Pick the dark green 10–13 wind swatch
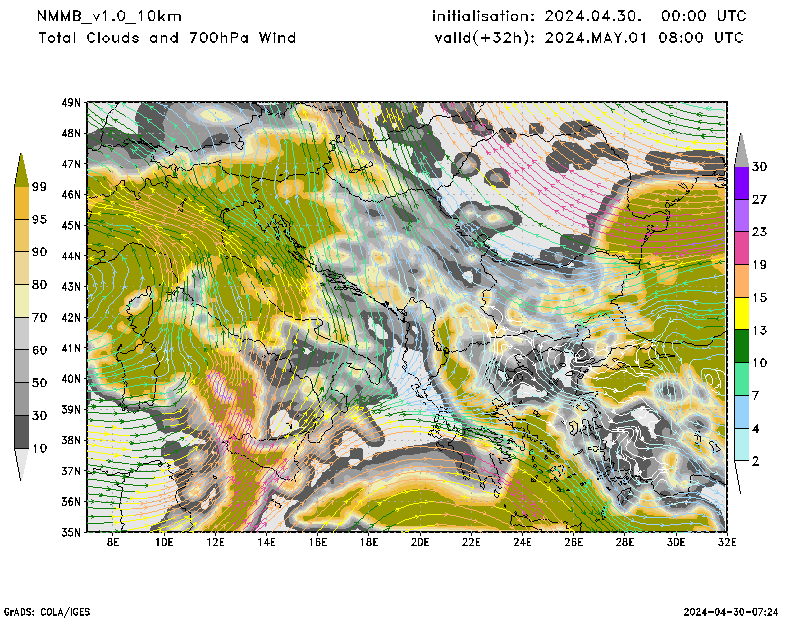Image resolution: width=800 pixels, height=618 pixels. click(x=741, y=346)
